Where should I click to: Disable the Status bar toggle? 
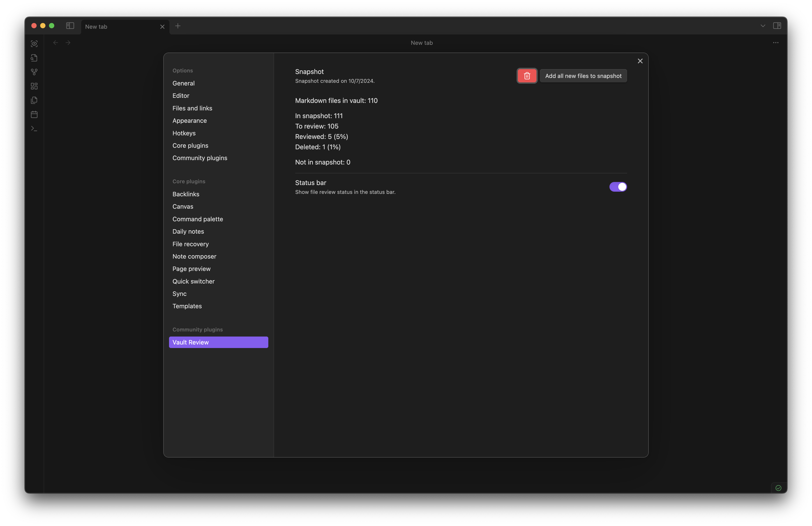(x=618, y=187)
